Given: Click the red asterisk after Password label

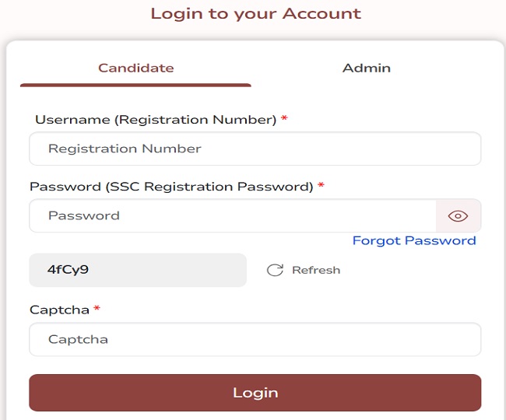Looking at the screenshot, I should [x=321, y=187].
